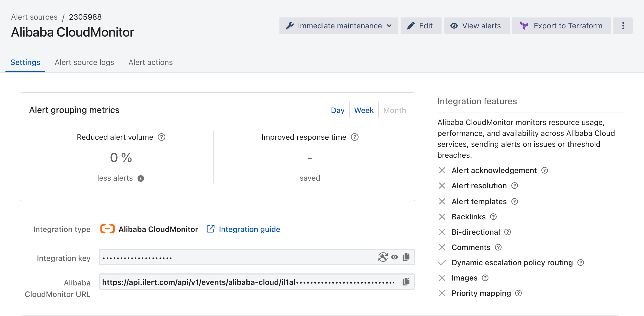The height and width of the screenshot is (316, 644).
Task: Click help icon for Dynamic escalation policy routing
Action: [581, 263]
